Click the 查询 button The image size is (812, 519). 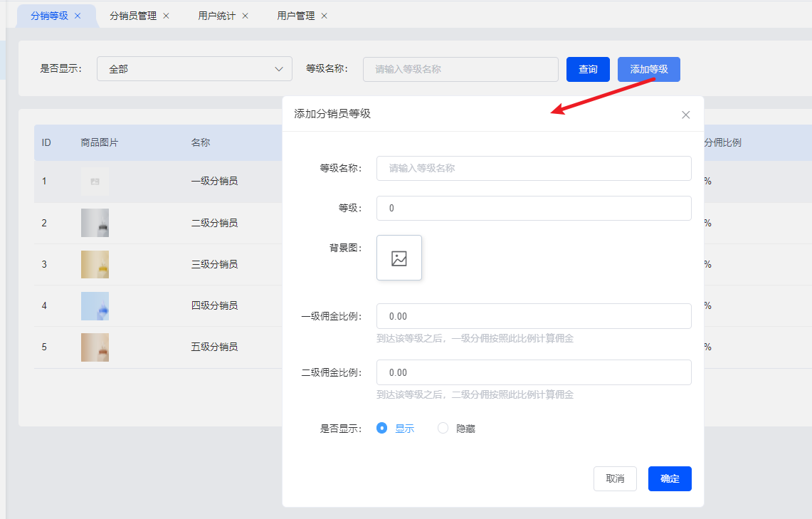click(588, 69)
